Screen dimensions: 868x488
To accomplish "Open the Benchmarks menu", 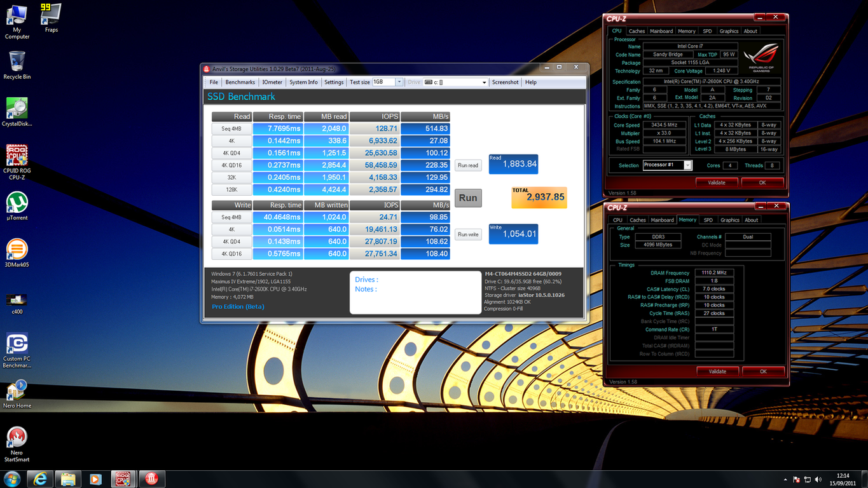I will [240, 82].
